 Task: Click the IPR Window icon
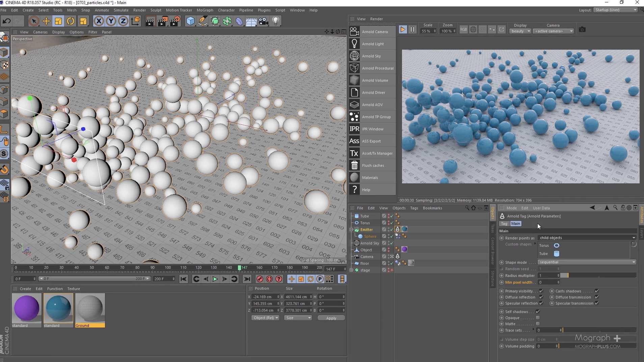click(x=354, y=129)
